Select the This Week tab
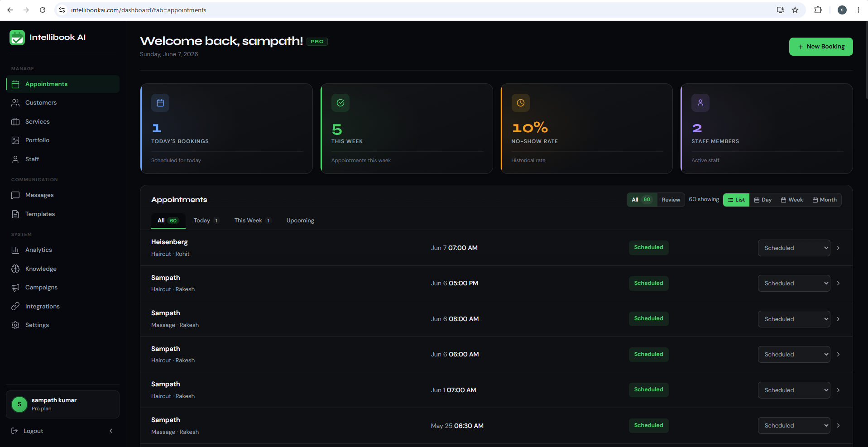The height and width of the screenshot is (447, 868). pyautogui.click(x=253, y=221)
